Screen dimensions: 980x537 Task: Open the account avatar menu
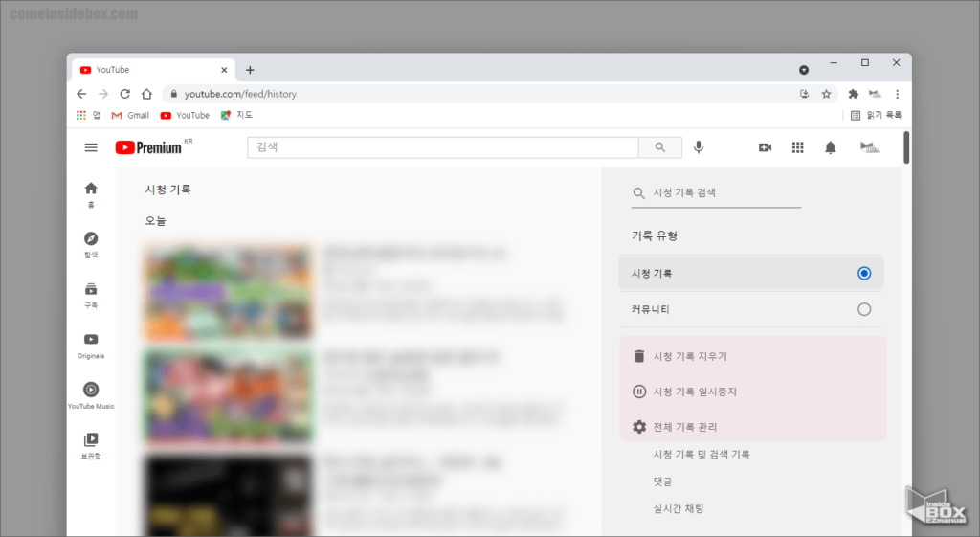[869, 147]
